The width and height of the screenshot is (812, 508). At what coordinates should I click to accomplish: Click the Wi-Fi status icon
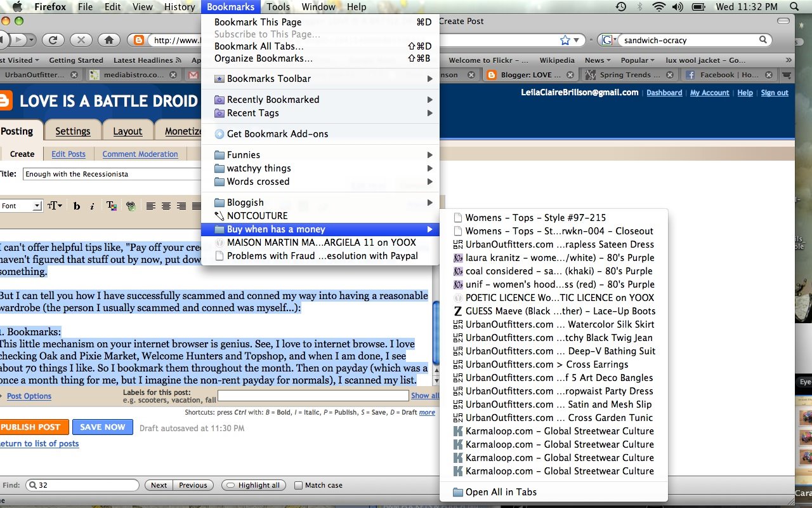658,7
